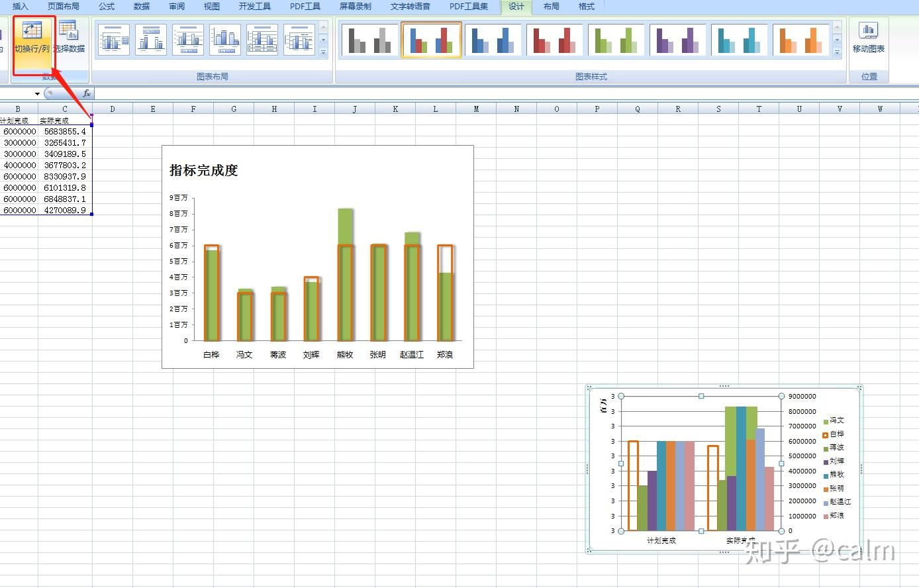This screenshot has height=588, width=919.
Task: Click the 计划完成 axis label in small chart
Action: click(661, 541)
